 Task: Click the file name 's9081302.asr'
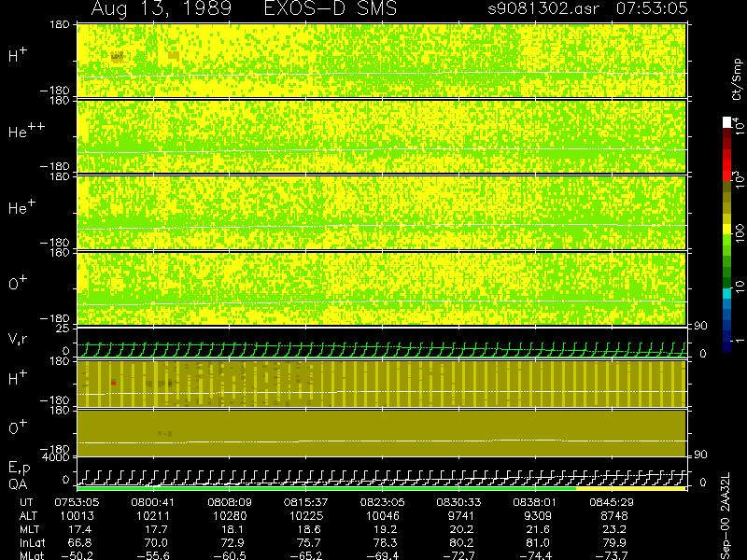pos(543,8)
